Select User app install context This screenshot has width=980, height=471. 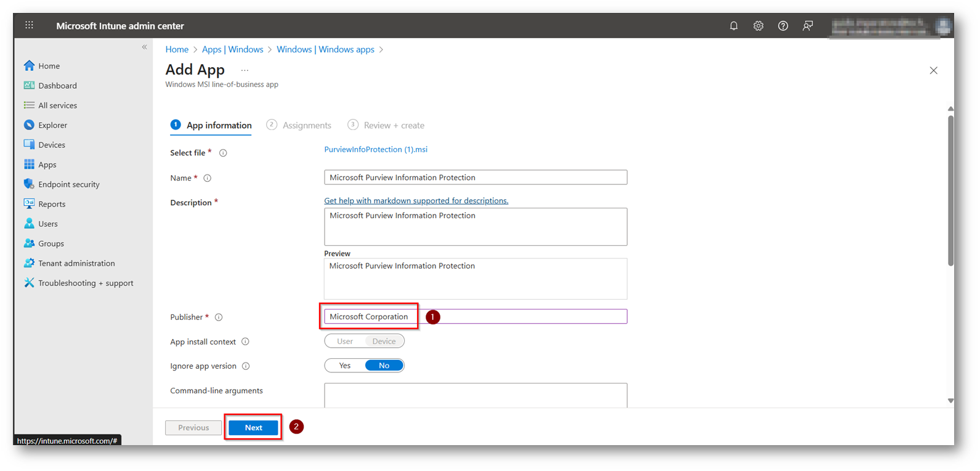[x=345, y=341]
